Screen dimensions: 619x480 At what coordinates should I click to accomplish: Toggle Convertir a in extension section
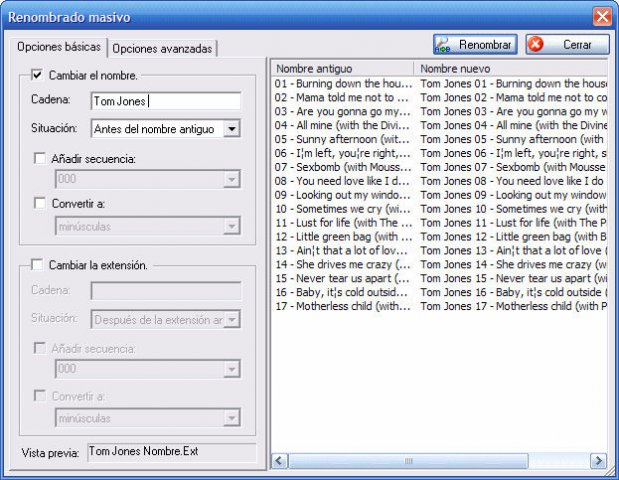click(x=40, y=396)
